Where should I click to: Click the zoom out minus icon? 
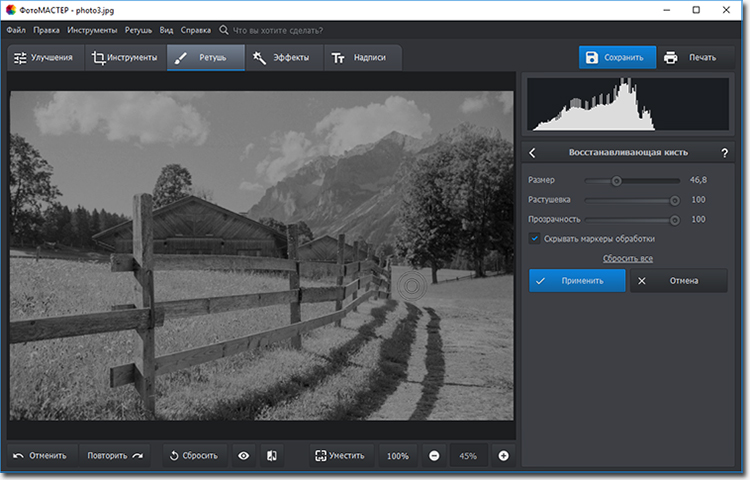coord(434,456)
